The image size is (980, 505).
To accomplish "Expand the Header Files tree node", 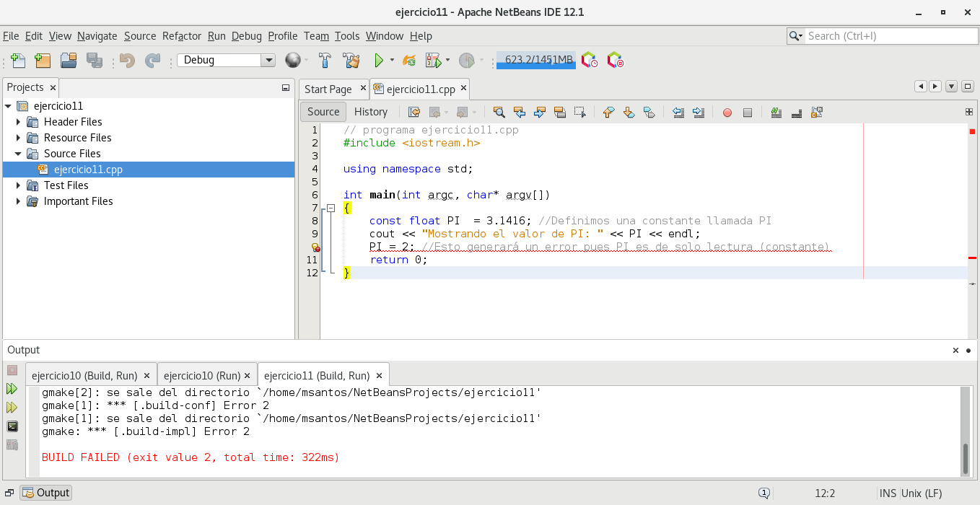I will coord(19,122).
